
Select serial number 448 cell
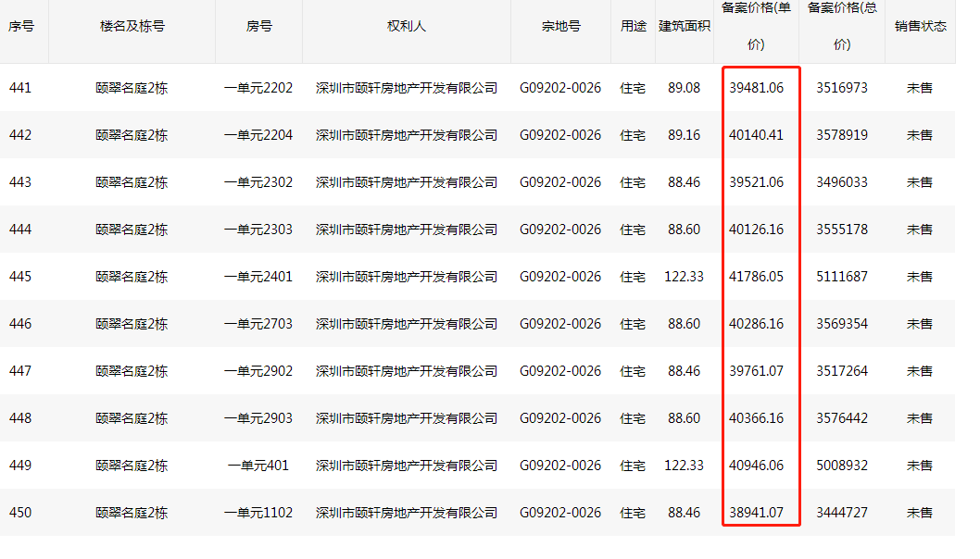(x=20, y=417)
